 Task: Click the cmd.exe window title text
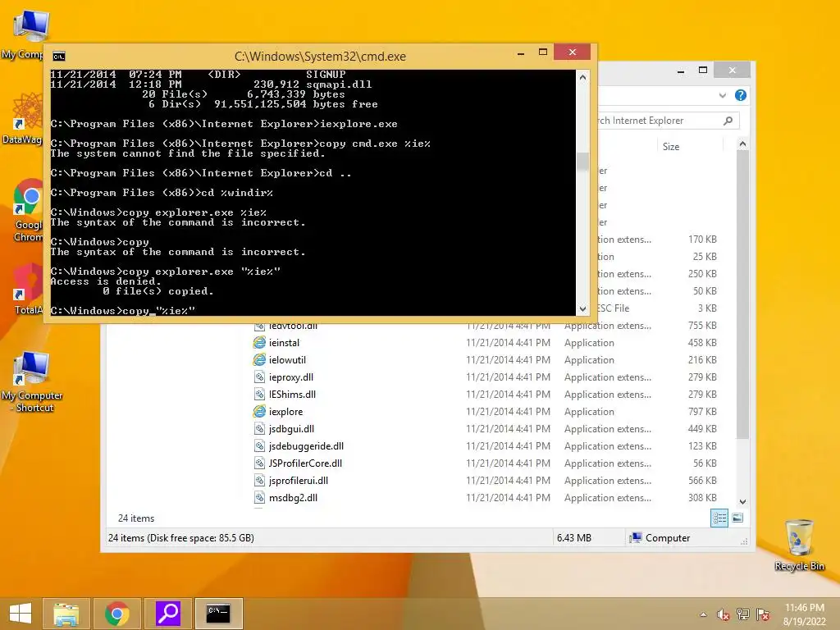[x=320, y=57]
